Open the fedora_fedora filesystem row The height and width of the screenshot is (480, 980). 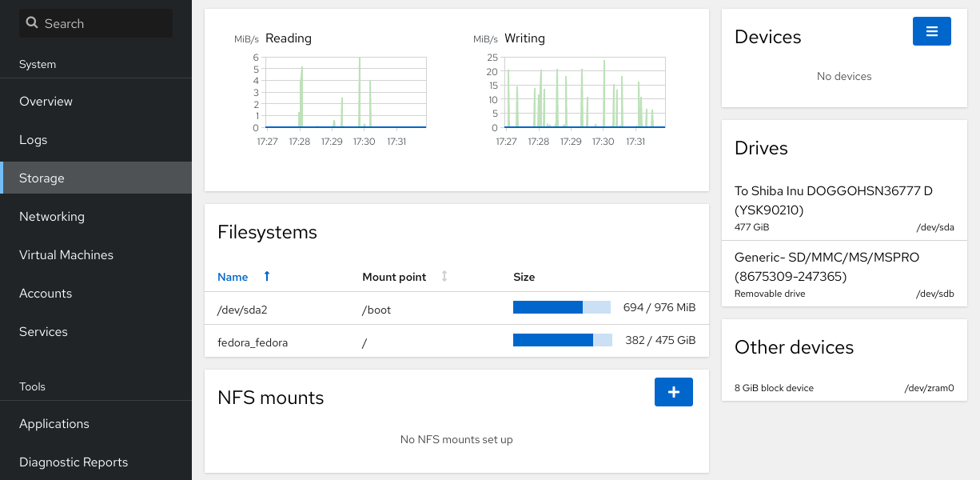(x=456, y=342)
